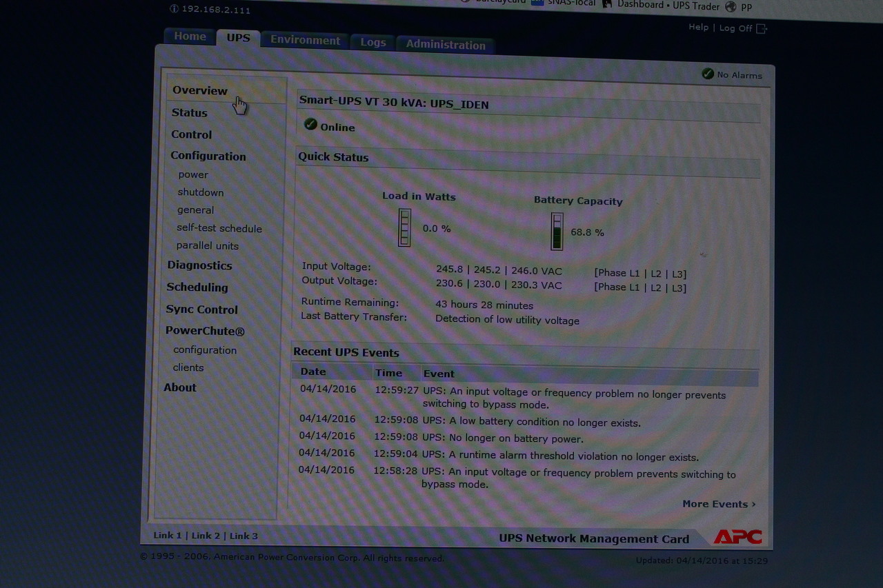Open the PowerChute section
The image size is (883, 588).
(x=205, y=331)
